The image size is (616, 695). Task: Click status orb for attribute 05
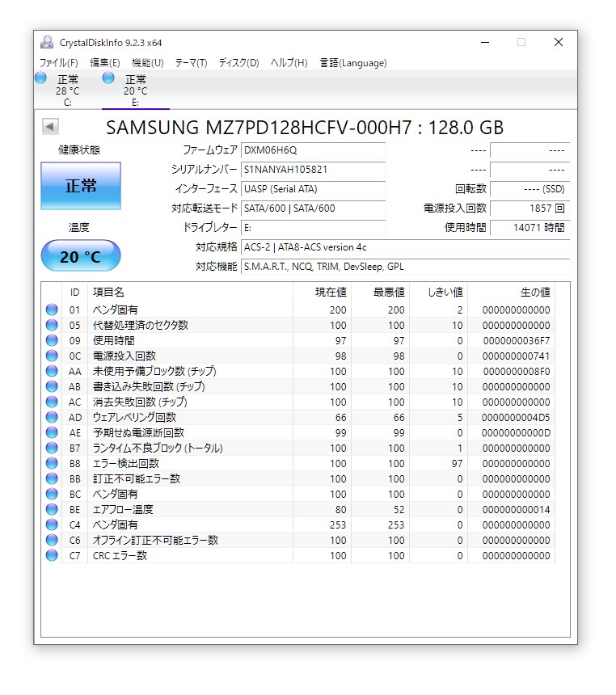pyautogui.click(x=52, y=325)
